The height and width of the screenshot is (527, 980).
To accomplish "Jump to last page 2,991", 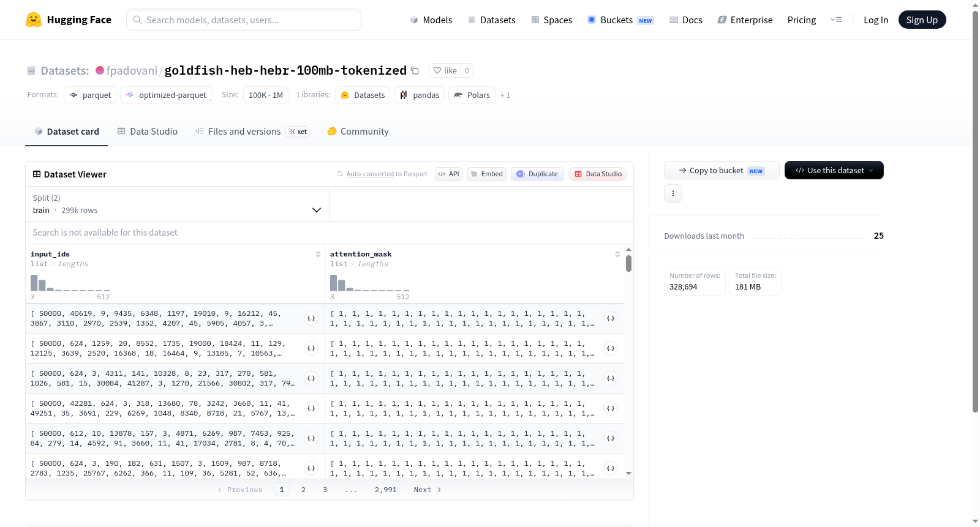I will point(386,490).
